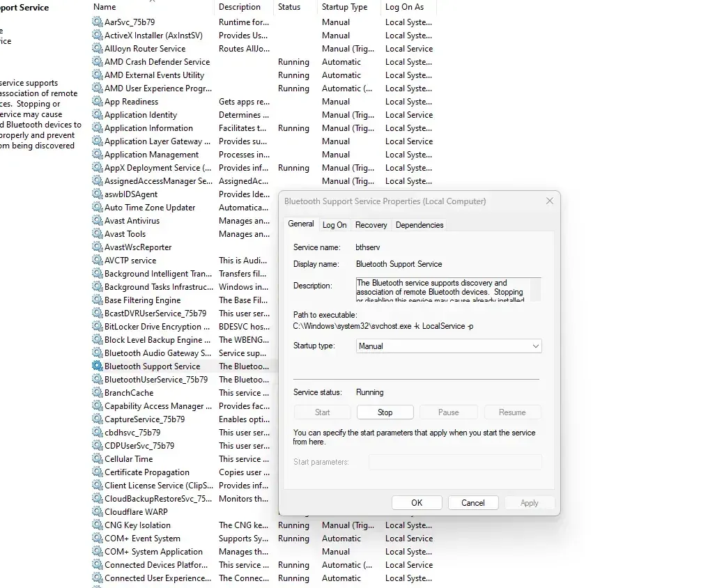The image size is (708, 588).
Task: Click OK in the properties dialog
Action: (x=417, y=503)
